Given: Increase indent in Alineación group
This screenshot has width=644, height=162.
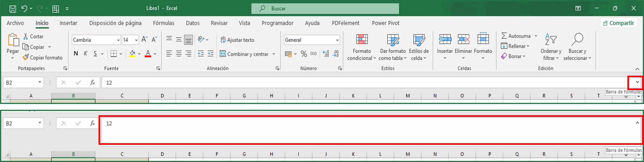Looking at the screenshot, I should (210, 53).
